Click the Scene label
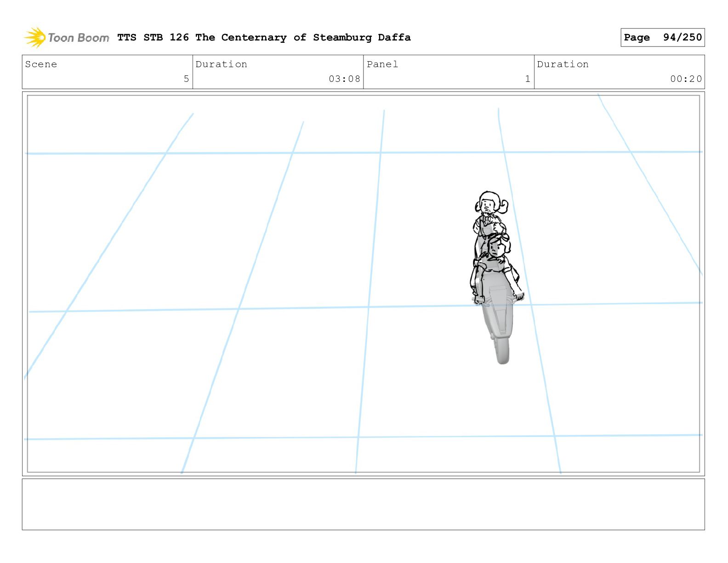 [x=41, y=64]
